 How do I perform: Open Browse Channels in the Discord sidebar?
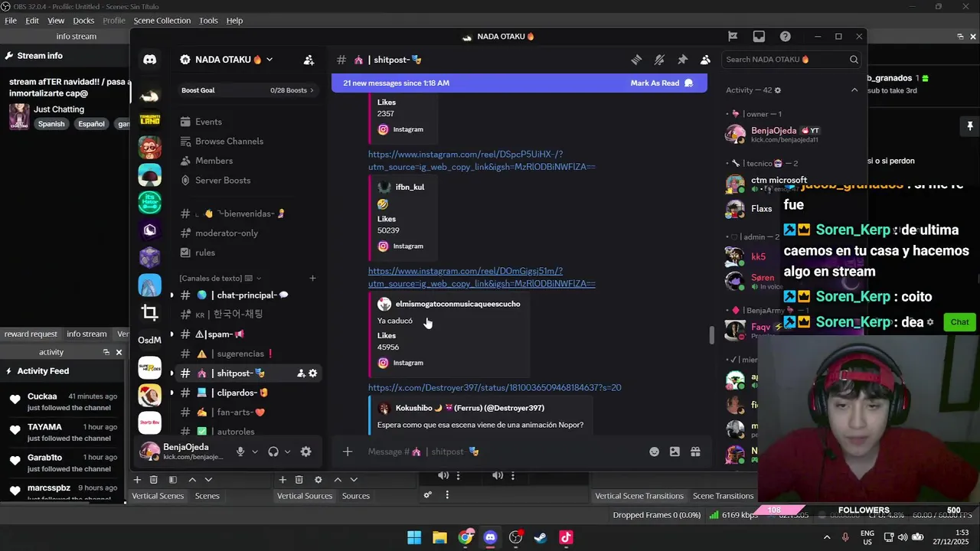(229, 142)
